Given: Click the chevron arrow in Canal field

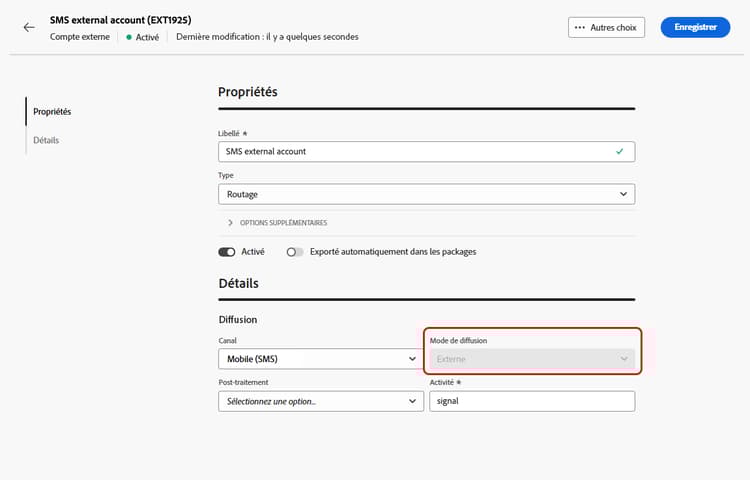Looking at the screenshot, I should [412, 358].
